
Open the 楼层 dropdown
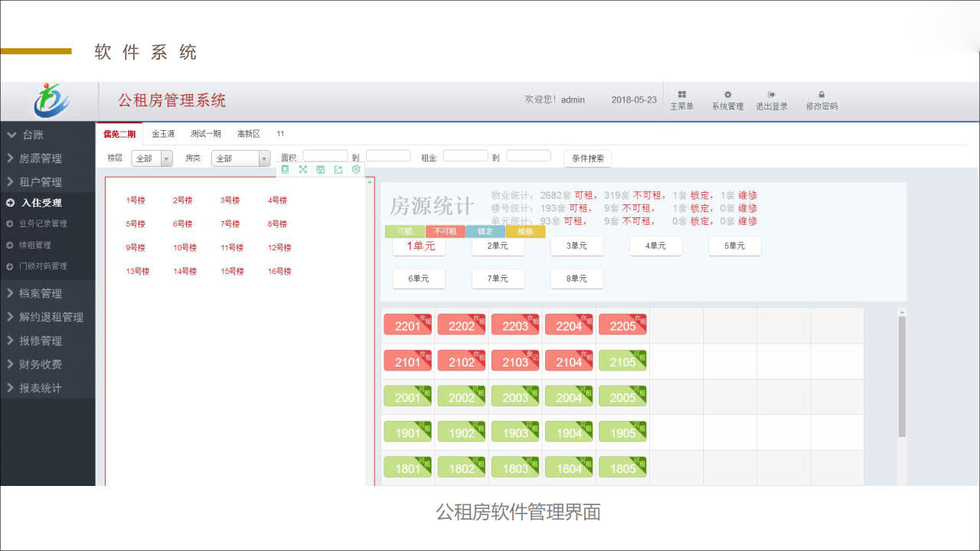click(152, 158)
